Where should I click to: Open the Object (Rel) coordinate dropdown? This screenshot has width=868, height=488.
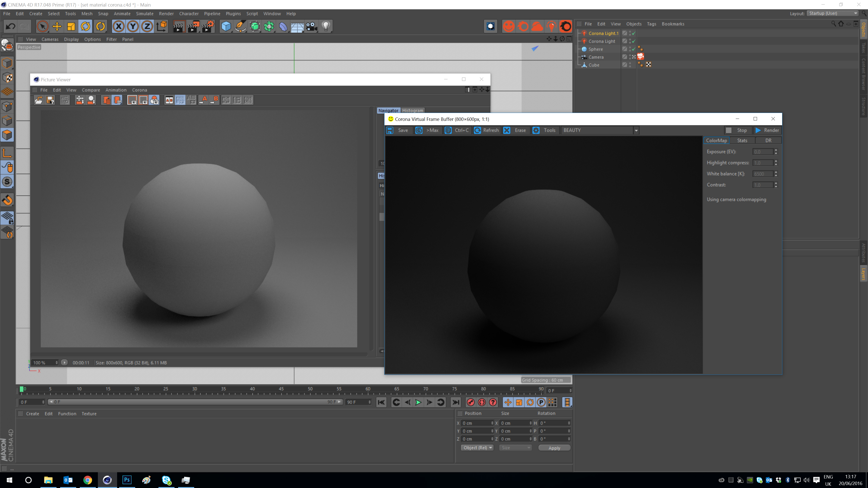click(x=477, y=448)
